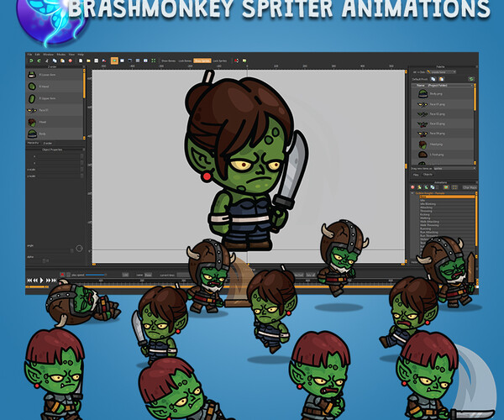Screen dimensions: 504x420
Task: Select the highlighted Base animation
Action: point(447,197)
